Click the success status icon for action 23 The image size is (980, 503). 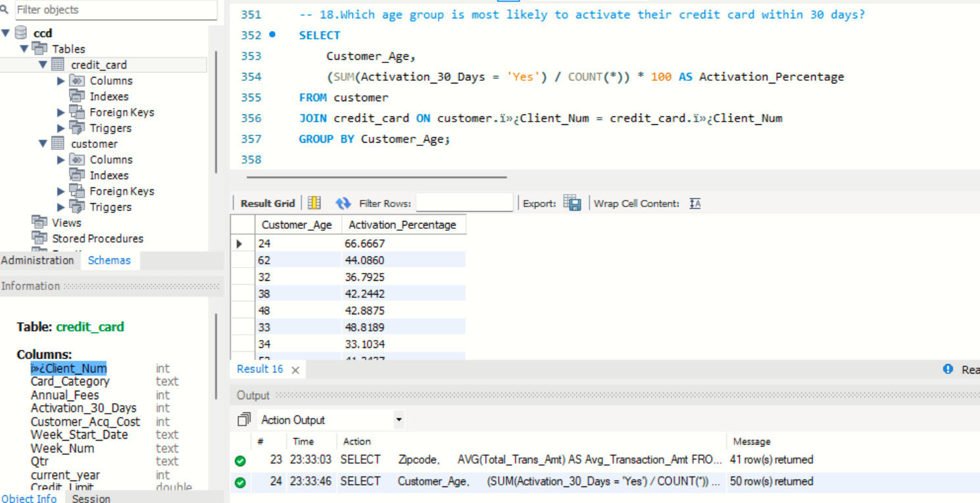240,460
